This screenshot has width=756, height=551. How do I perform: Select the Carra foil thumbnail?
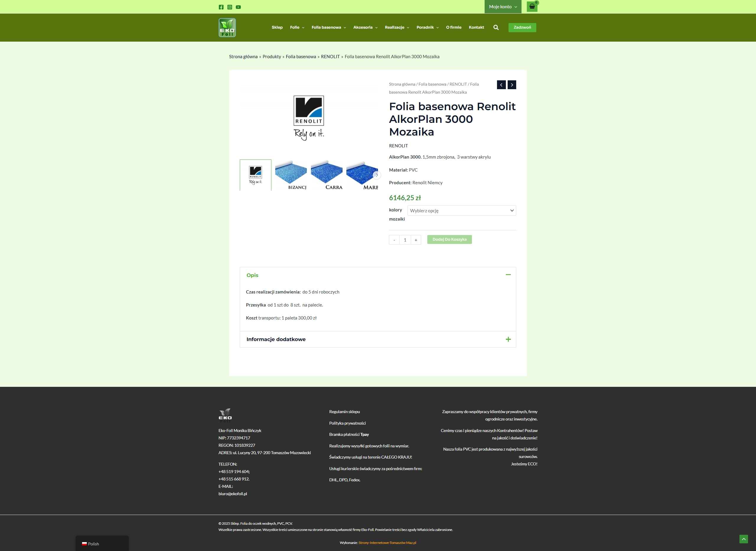pyautogui.click(x=327, y=175)
